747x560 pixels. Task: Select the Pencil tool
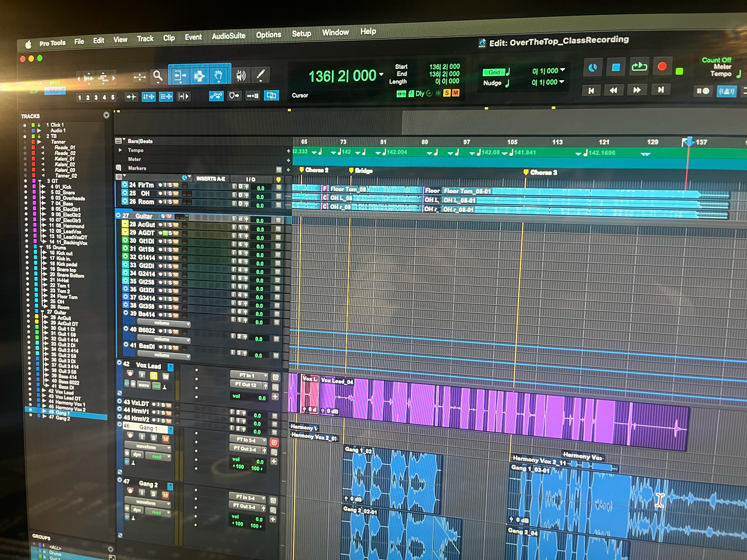pyautogui.click(x=260, y=75)
